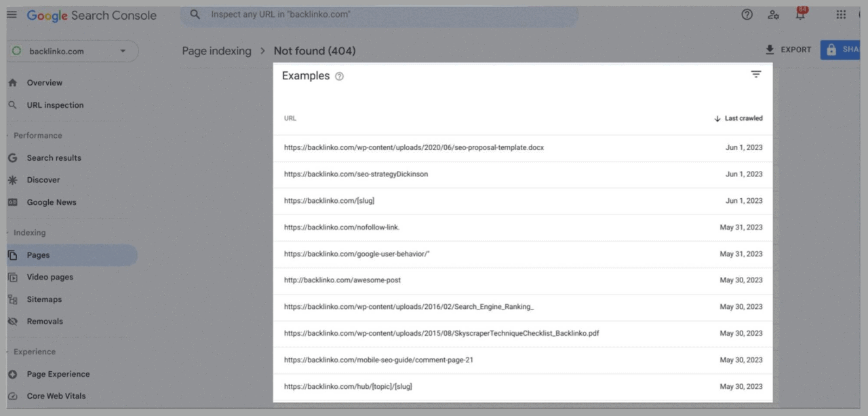Go to Sitemaps page
The width and height of the screenshot is (868, 416).
pyautogui.click(x=44, y=299)
